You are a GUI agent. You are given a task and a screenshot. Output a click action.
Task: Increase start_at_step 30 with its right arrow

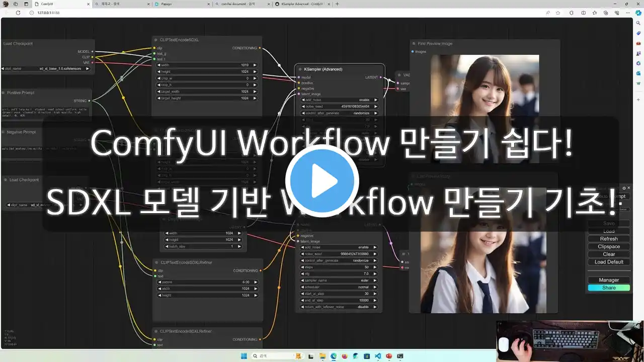375,294
